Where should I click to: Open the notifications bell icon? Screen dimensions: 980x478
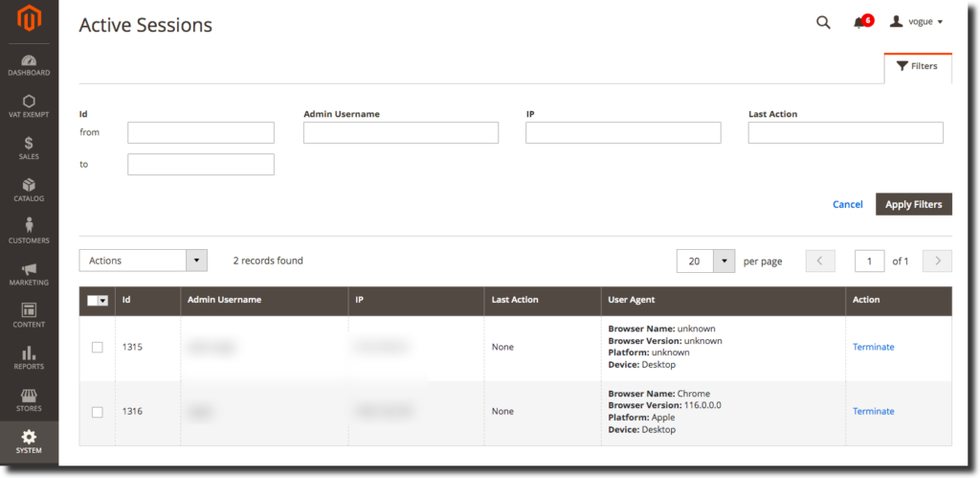tap(859, 22)
